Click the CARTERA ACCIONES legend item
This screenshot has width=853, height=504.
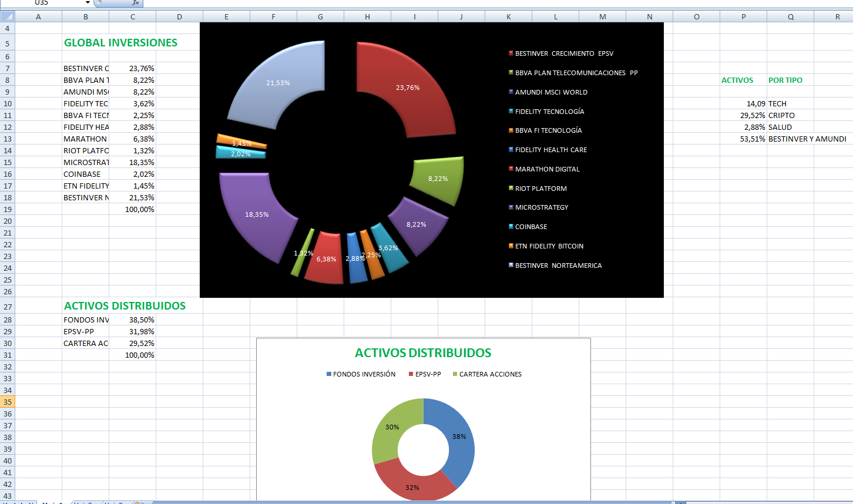tap(487, 374)
